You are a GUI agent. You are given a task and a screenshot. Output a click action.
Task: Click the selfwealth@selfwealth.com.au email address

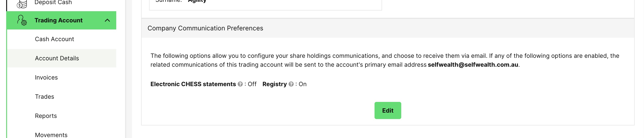click(473, 65)
